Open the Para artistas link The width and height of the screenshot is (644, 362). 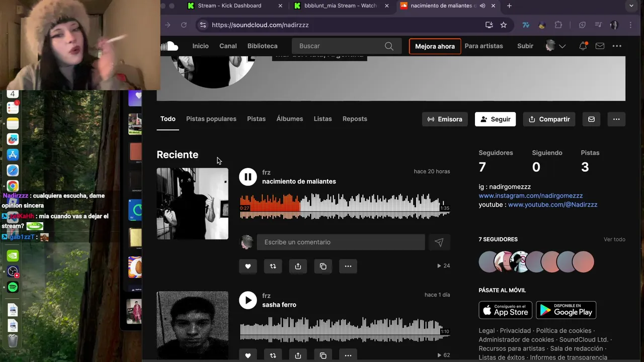coord(484,46)
